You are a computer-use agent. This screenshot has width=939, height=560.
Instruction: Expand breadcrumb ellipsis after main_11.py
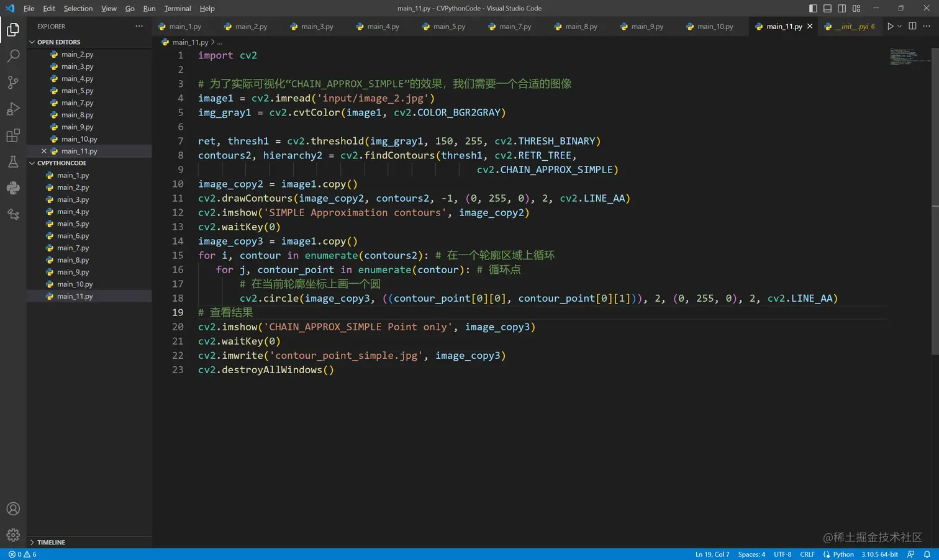(x=220, y=42)
